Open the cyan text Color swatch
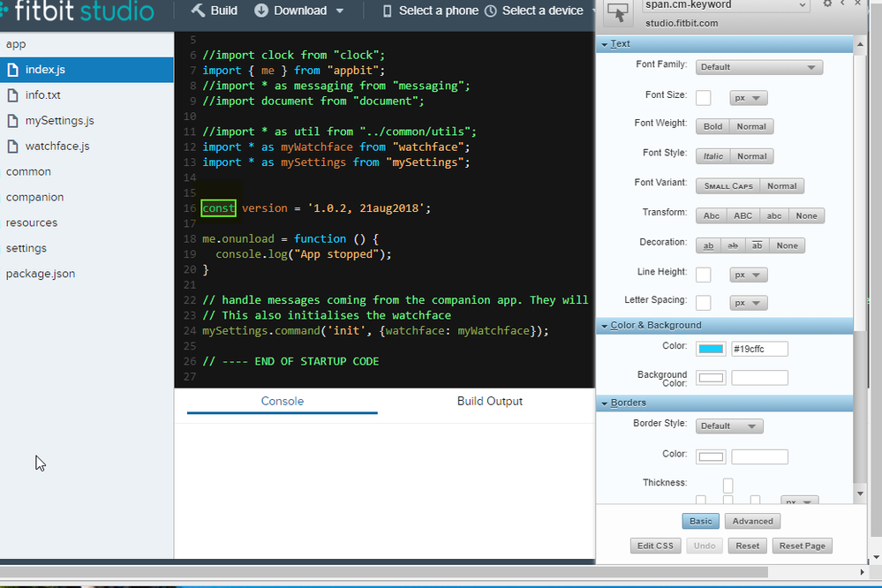 711,349
